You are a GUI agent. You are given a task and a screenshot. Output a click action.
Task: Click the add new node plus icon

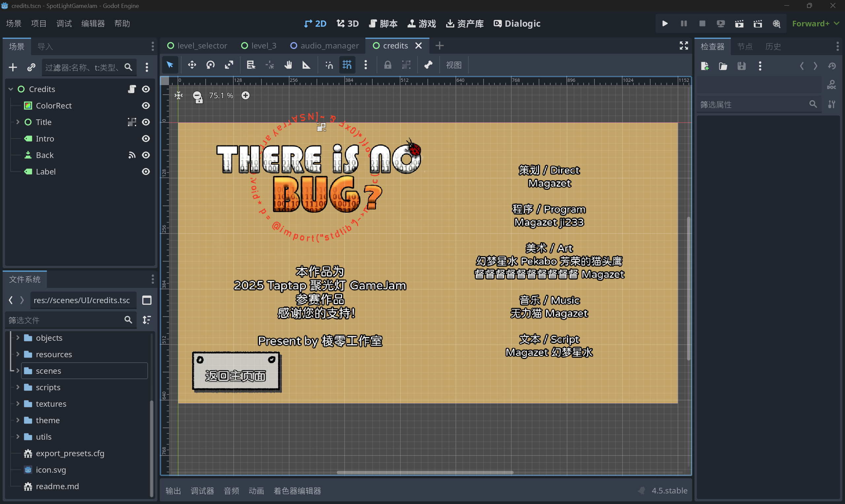[x=13, y=67]
